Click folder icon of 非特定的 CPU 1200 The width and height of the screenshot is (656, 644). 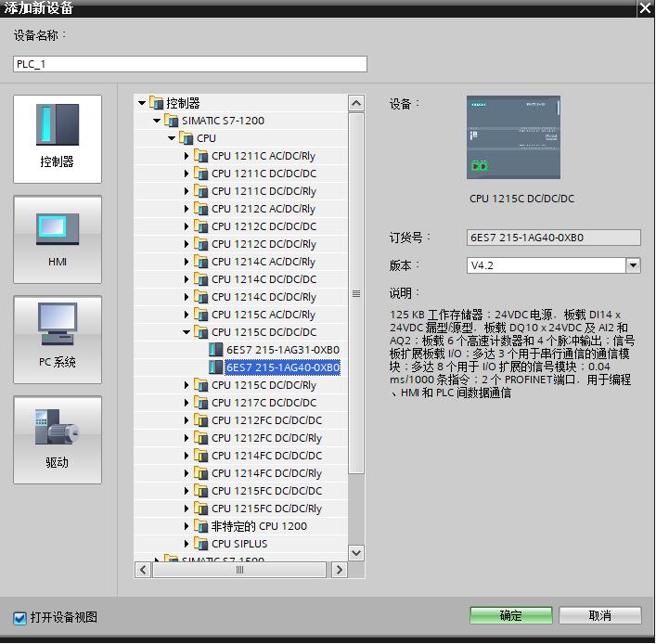200,526
